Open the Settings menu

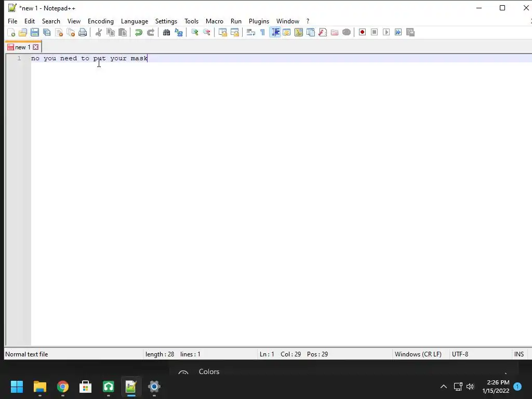coord(166,21)
